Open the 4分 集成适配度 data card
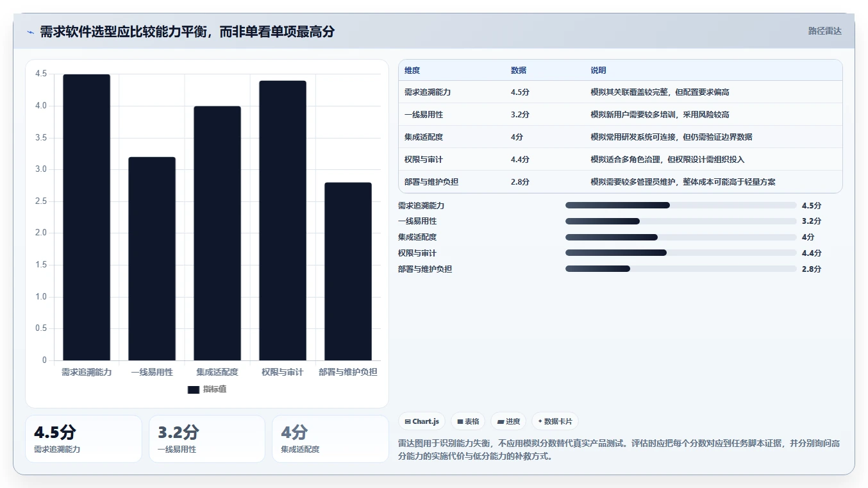The height and width of the screenshot is (488, 868). pos(330,439)
